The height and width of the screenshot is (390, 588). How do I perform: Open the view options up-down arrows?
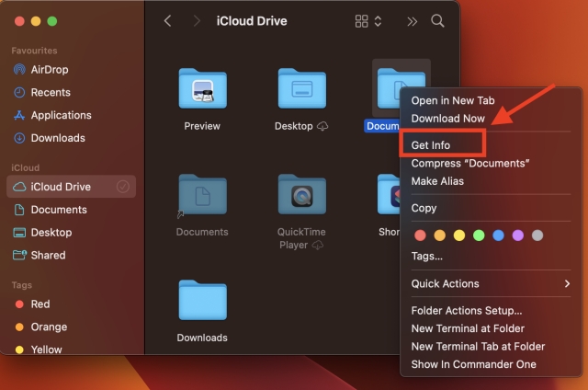coord(378,21)
